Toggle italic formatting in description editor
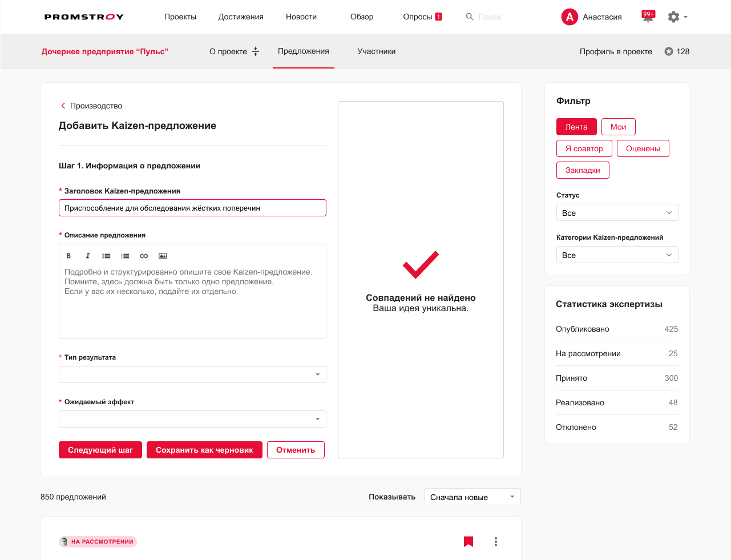The image size is (731, 560). coord(87,256)
